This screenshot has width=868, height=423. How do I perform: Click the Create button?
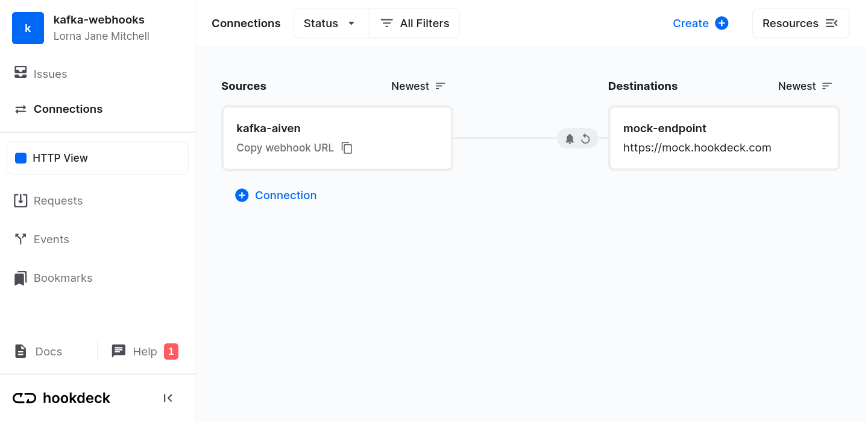pos(700,23)
